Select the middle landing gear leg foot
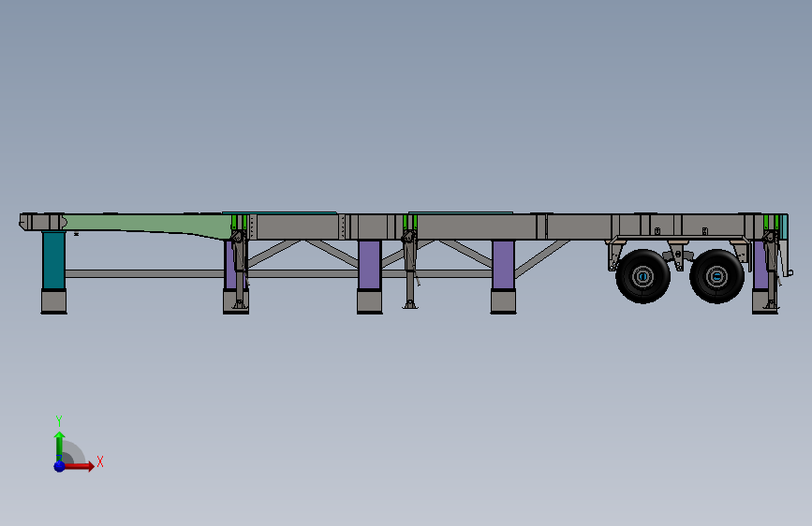Viewport: 812px width, 526px height. click(x=410, y=304)
